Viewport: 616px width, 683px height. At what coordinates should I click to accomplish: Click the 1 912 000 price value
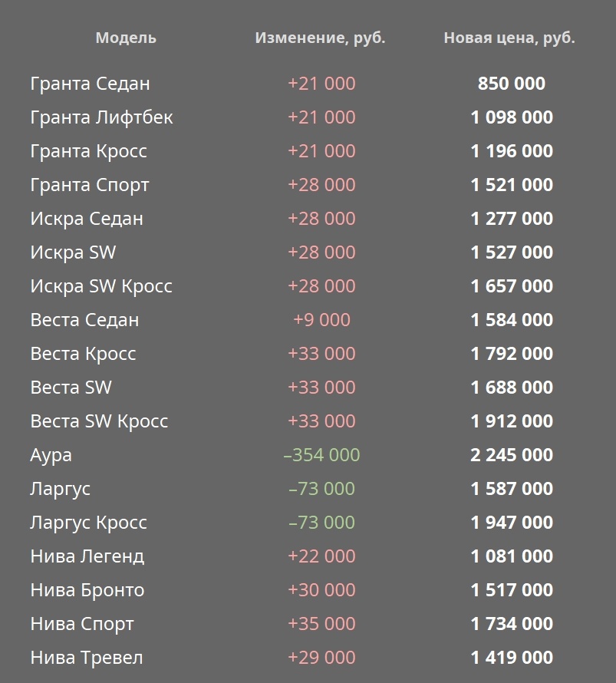pyautogui.click(x=512, y=421)
